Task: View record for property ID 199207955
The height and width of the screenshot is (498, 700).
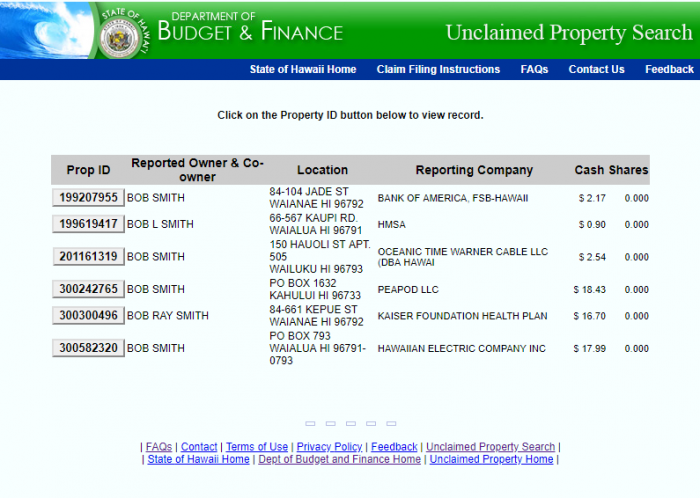Action: (88, 197)
